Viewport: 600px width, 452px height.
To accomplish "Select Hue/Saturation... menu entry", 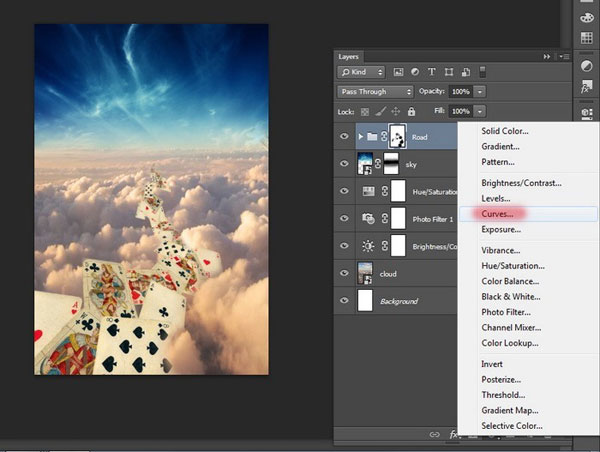I will pyautogui.click(x=513, y=266).
